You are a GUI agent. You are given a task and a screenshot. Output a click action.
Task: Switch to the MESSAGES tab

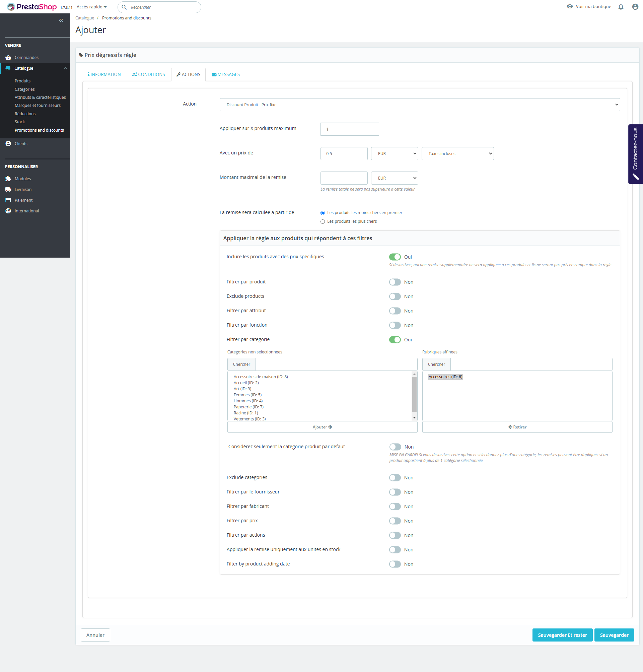click(x=225, y=74)
